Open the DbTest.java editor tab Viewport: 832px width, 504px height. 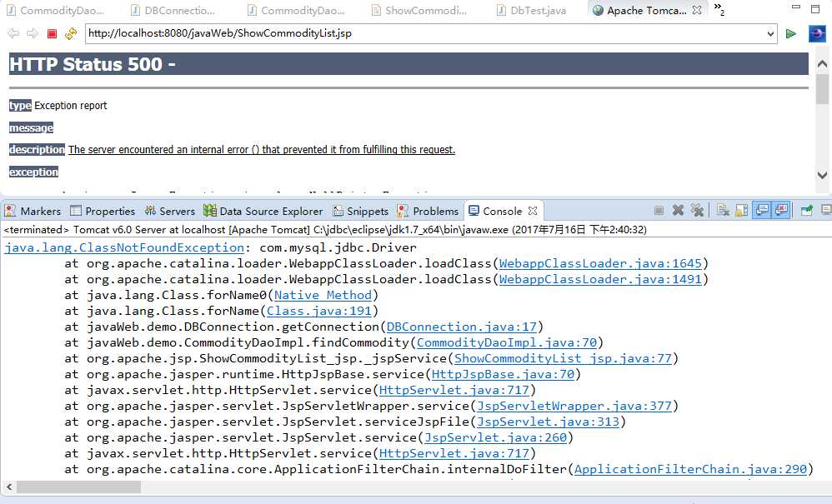[x=531, y=10]
